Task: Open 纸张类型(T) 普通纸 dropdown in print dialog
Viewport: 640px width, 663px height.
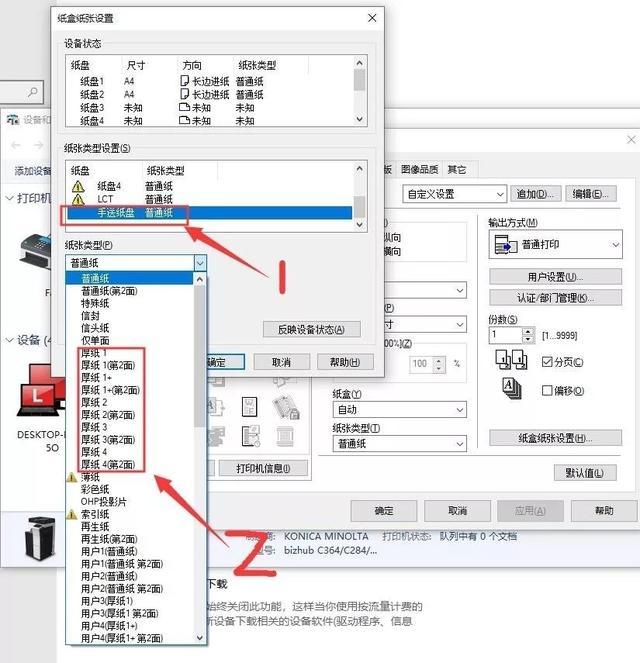Action: pos(399,444)
